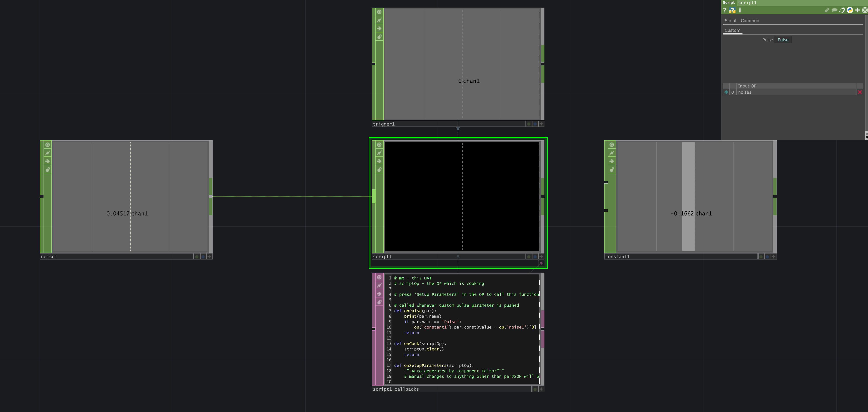Click the script1 name field in the header
Screen dimensions: 868x412
[x=748, y=3]
